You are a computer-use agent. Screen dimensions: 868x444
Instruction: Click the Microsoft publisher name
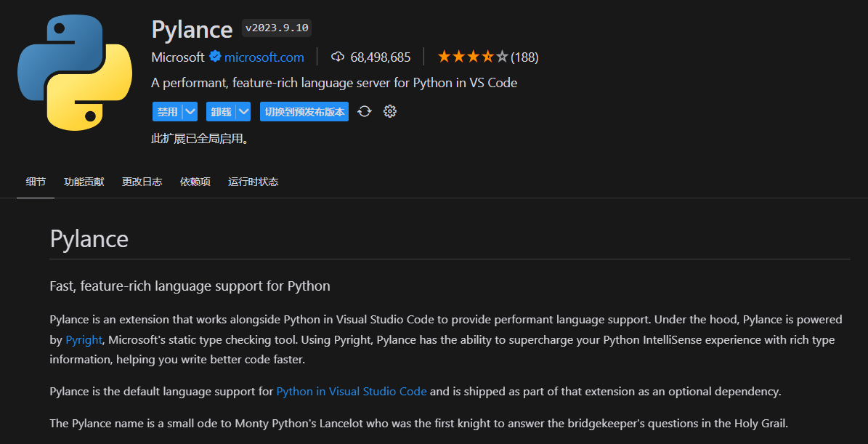coord(178,57)
